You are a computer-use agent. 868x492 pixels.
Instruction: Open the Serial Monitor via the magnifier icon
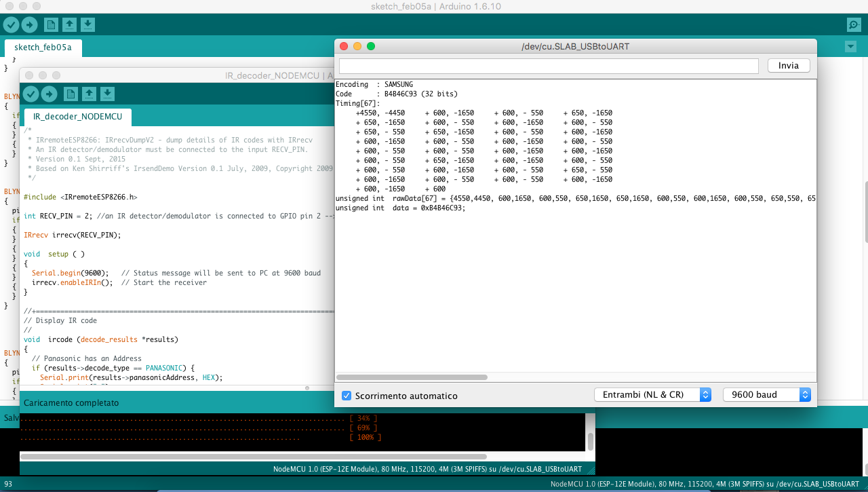click(x=854, y=25)
